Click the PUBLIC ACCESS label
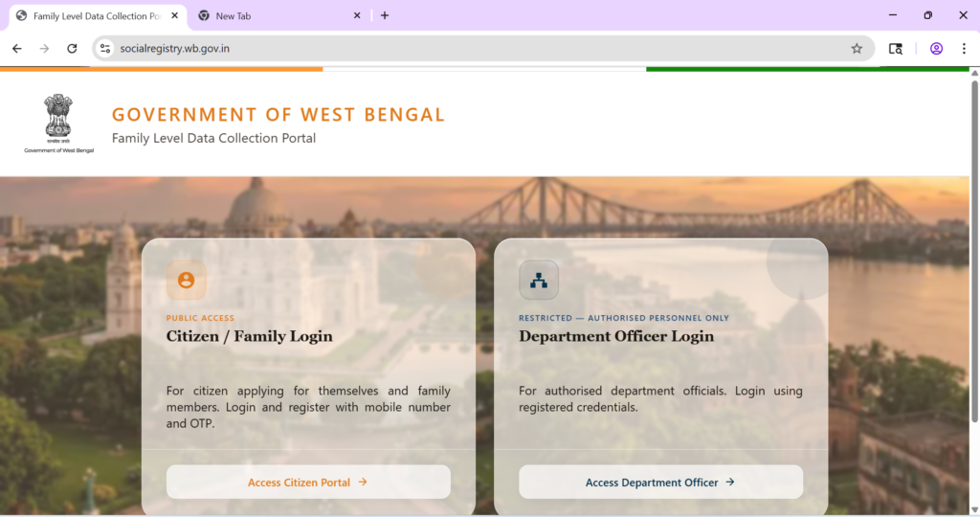Viewport: 980px width, 517px height. pos(200,318)
